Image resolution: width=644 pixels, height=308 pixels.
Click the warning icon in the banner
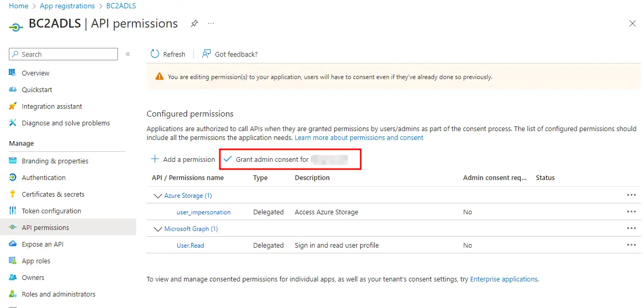pos(160,77)
